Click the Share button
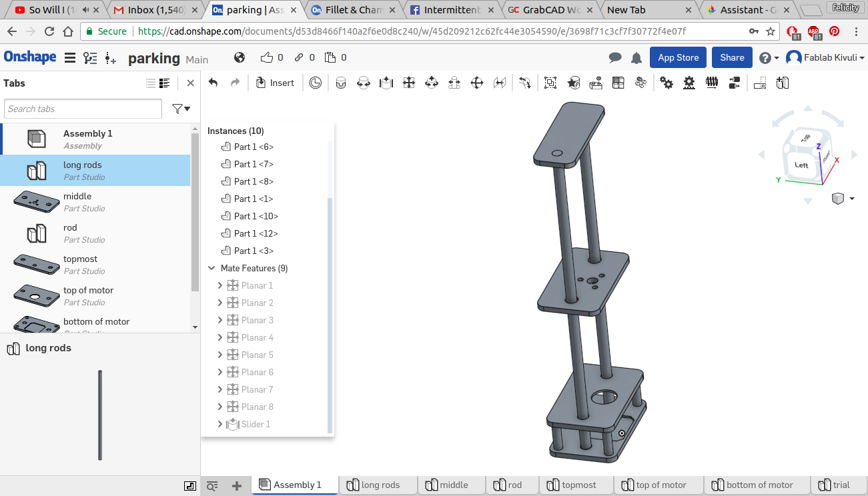This screenshot has height=496, width=868. click(732, 57)
